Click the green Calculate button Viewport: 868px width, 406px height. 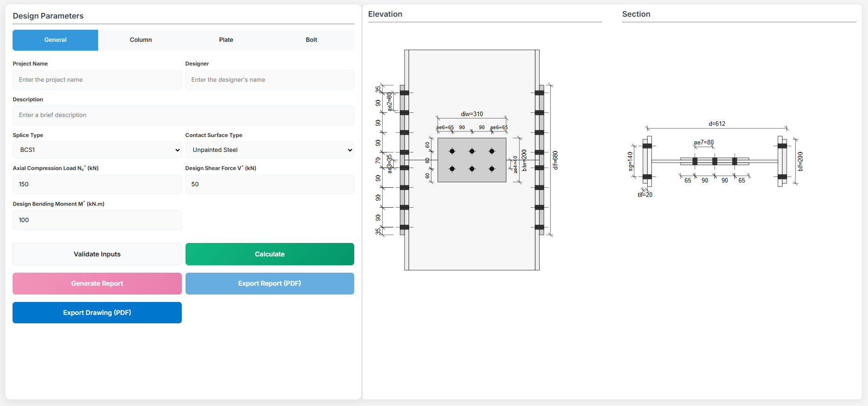click(269, 254)
